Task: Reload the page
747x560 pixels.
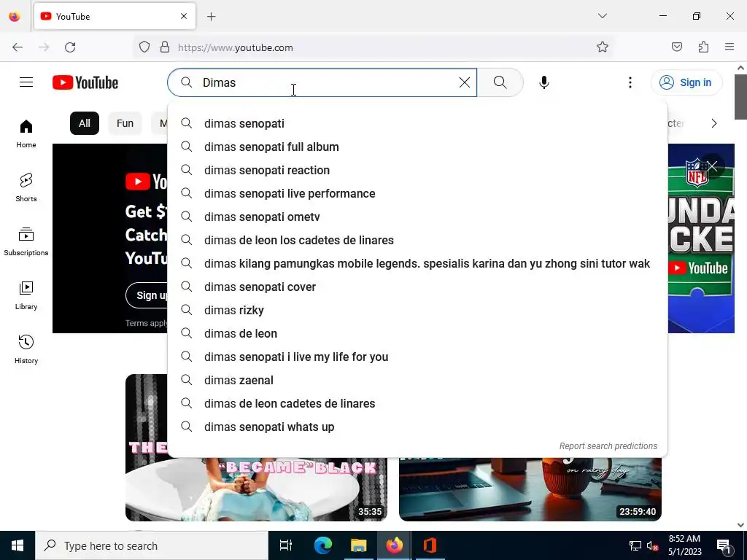Action: pyautogui.click(x=70, y=47)
